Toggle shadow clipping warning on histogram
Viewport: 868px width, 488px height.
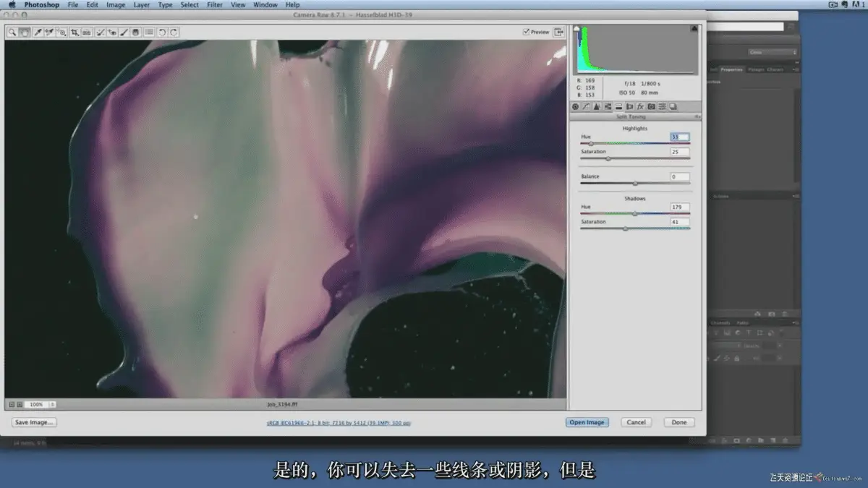pyautogui.click(x=577, y=28)
